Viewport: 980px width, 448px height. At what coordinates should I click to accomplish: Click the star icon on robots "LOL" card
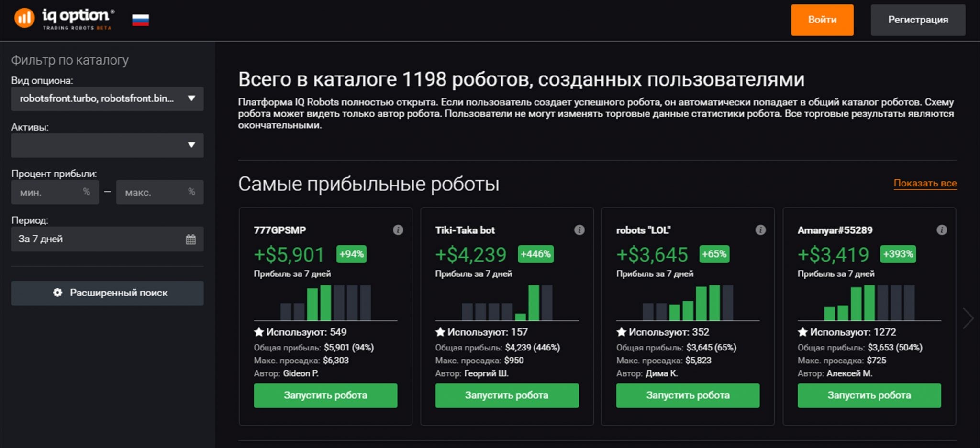[x=622, y=332]
